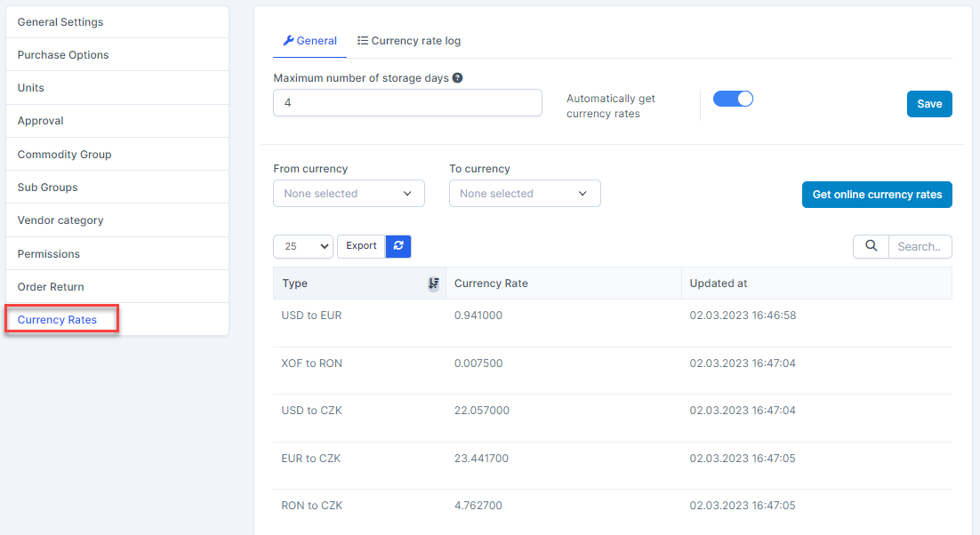Image resolution: width=980 pixels, height=535 pixels.
Task: Open the To currency dropdown
Action: click(525, 194)
